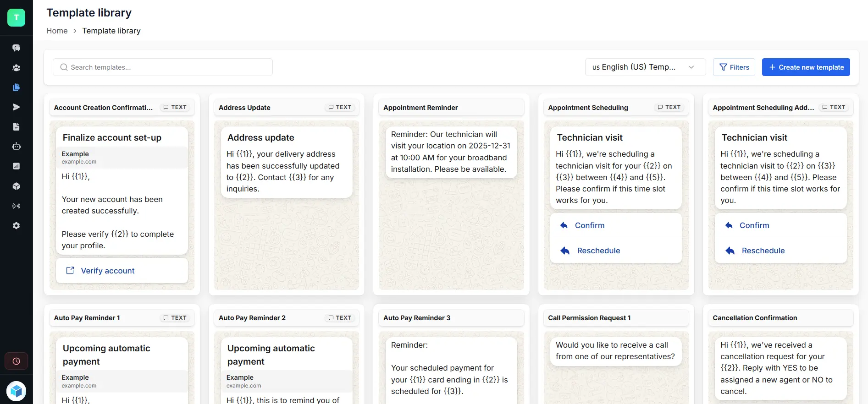Open the bar chart analytics sidebar icon

tap(16, 166)
